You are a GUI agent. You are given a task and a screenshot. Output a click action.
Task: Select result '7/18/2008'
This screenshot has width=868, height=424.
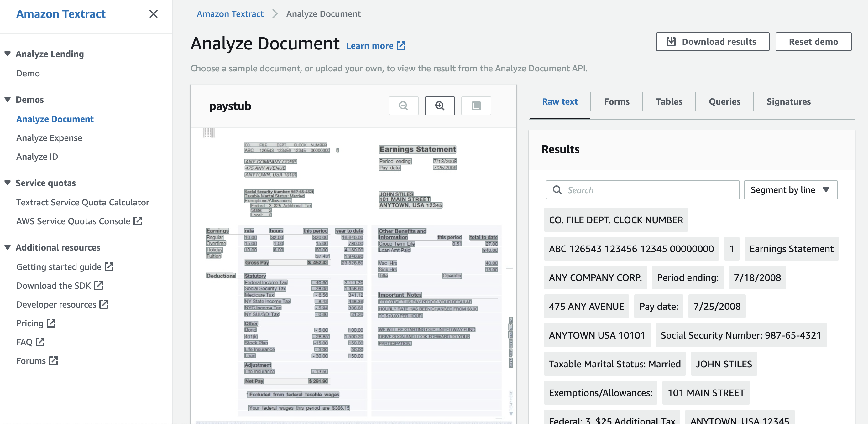click(757, 277)
